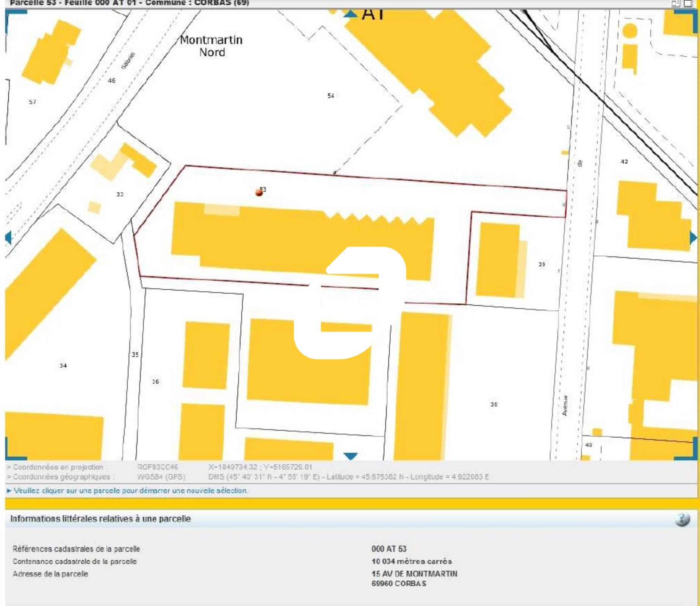Select parcel 34 on the map

[x=63, y=366]
